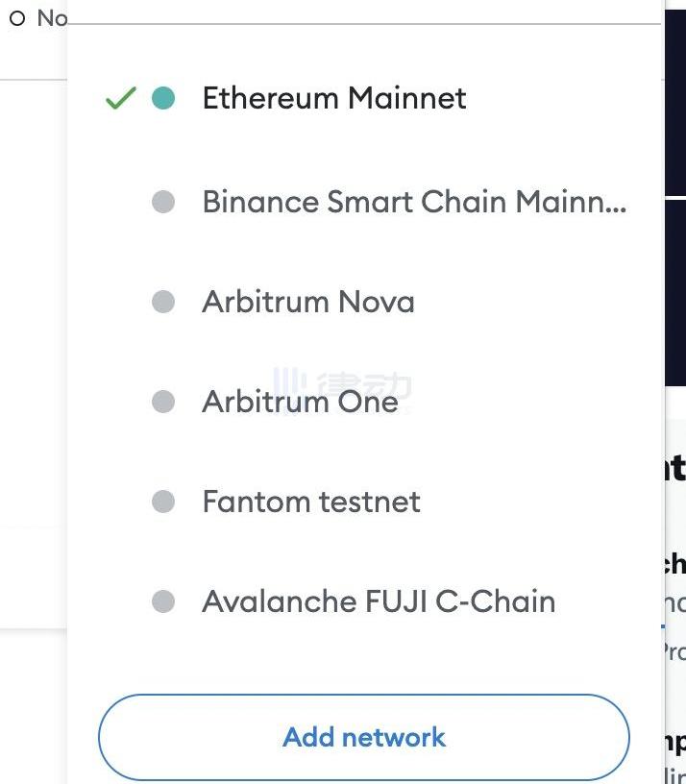The width and height of the screenshot is (686, 784).
Task: Choose the Arbitrum One network
Action: pyautogui.click(x=300, y=402)
